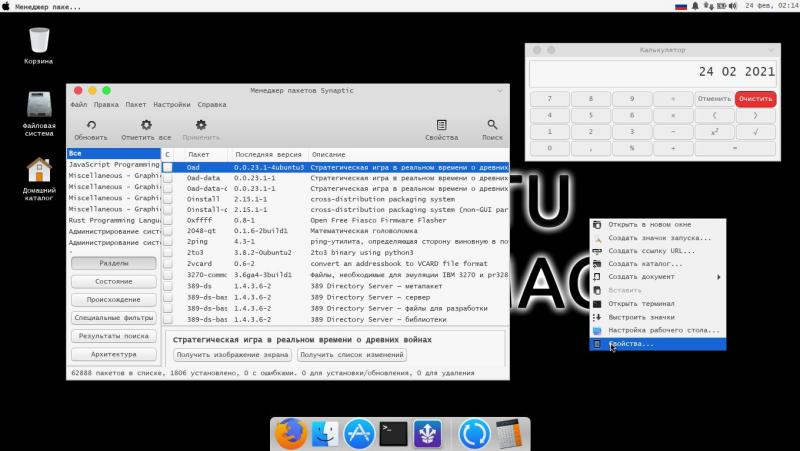Open the Корзина trash icon on desktop
The height and width of the screenshot is (451, 800).
[x=39, y=41]
